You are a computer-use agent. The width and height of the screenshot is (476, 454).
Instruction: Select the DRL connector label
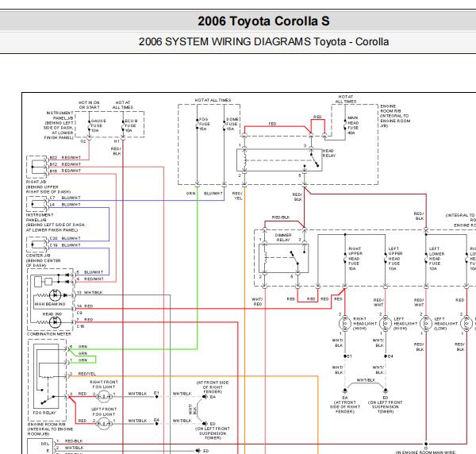point(45,444)
